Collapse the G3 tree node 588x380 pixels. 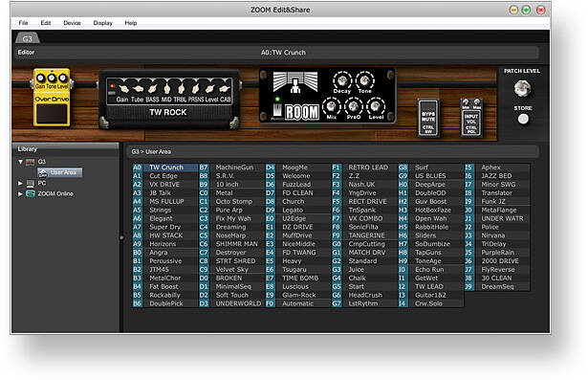20,162
